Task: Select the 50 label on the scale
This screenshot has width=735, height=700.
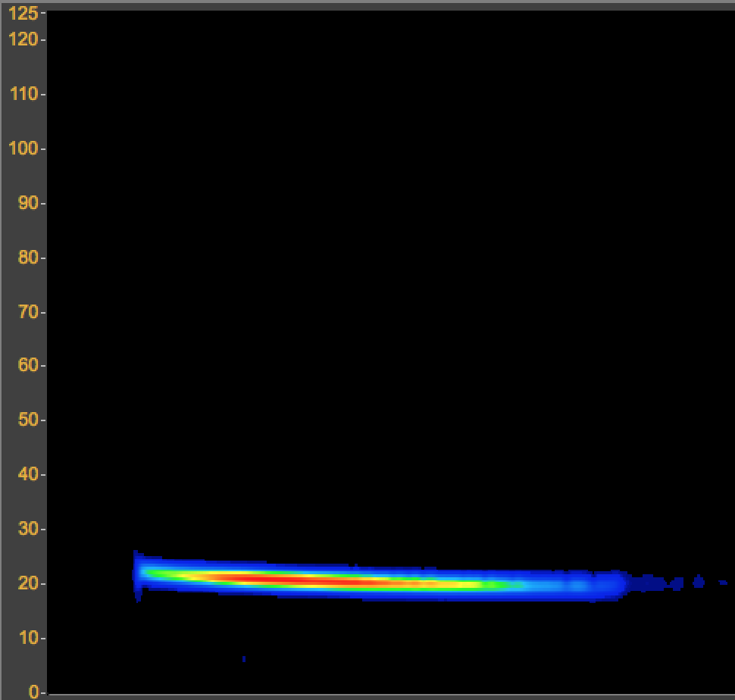Action: pyautogui.click(x=27, y=420)
